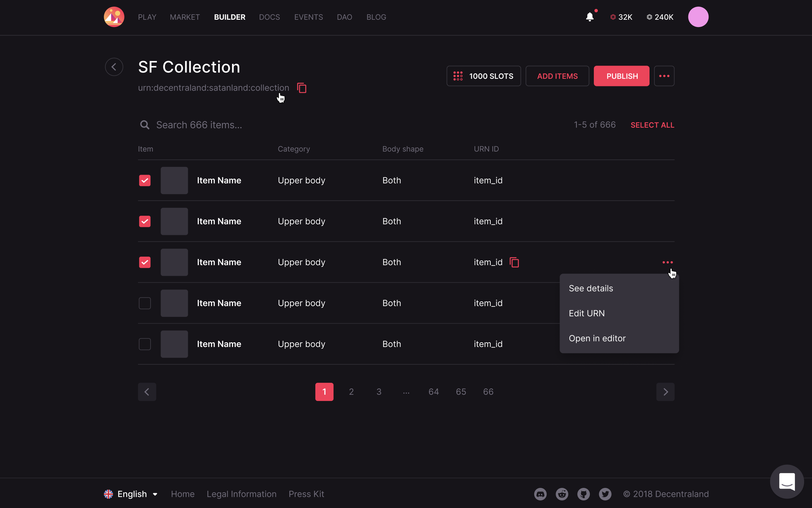Go back using the circular arrow

(x=114, y=67)
